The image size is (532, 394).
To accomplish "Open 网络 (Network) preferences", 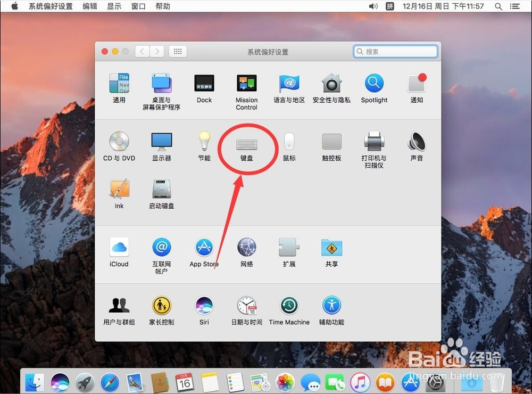I will coord(247,252).
